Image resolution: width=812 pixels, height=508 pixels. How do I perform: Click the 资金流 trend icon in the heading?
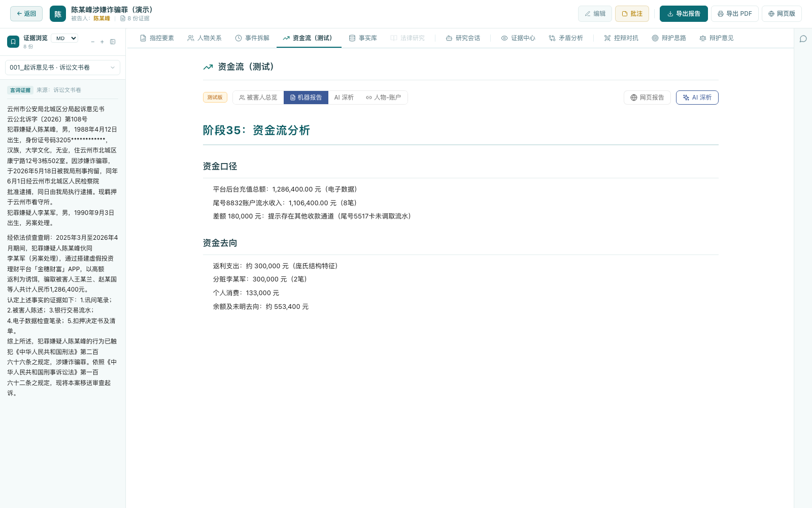click(208, 67)
